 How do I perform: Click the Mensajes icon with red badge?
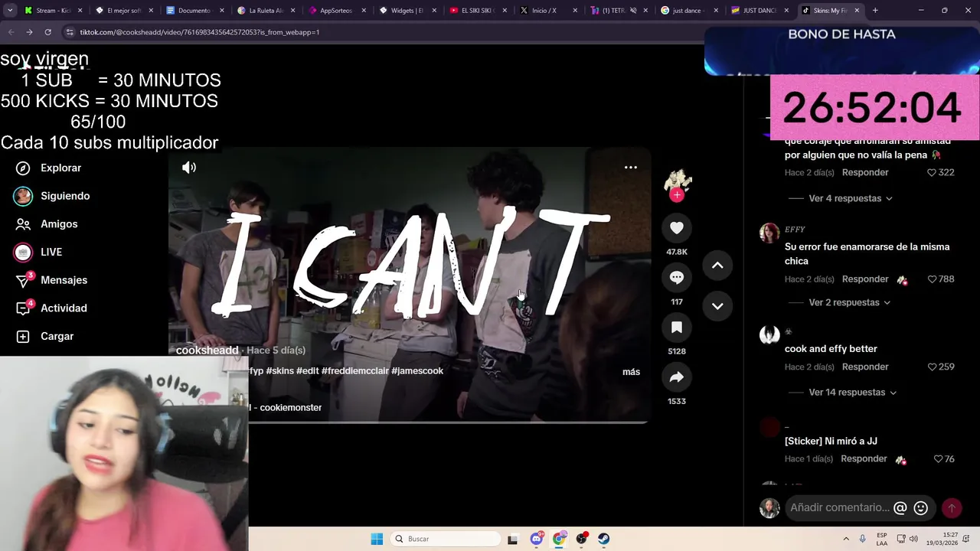(24, 280)
